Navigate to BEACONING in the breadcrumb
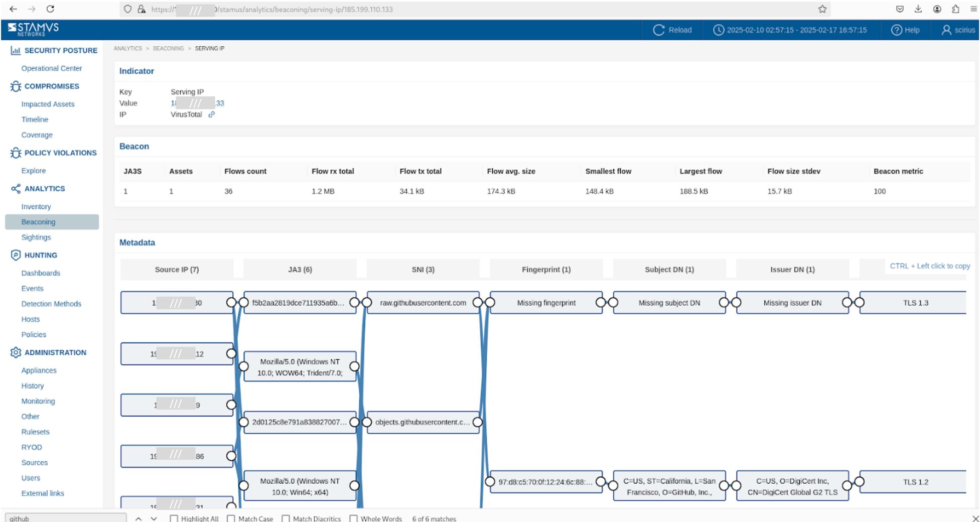Screen dimensions: 980x522 click(168, 48)
